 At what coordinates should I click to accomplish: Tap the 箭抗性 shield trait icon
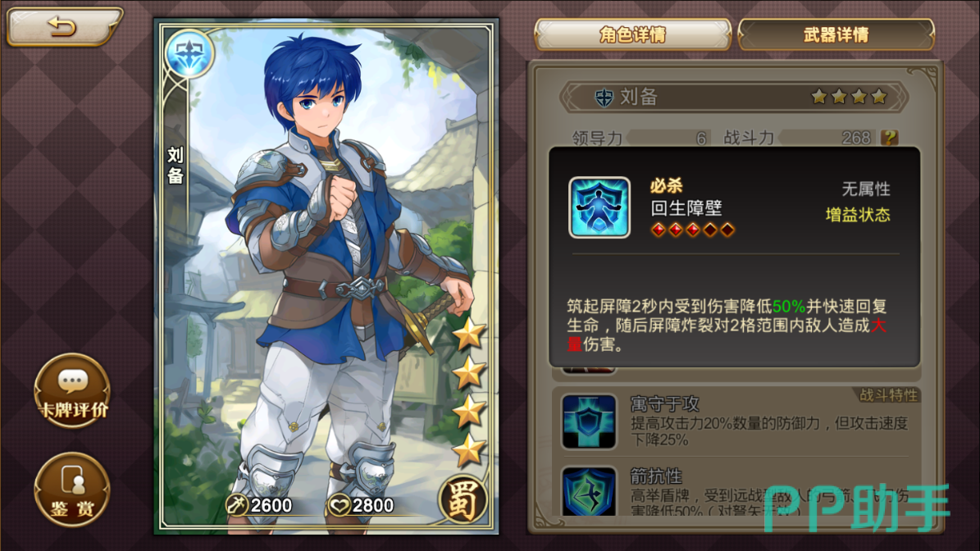pos(589,492)
